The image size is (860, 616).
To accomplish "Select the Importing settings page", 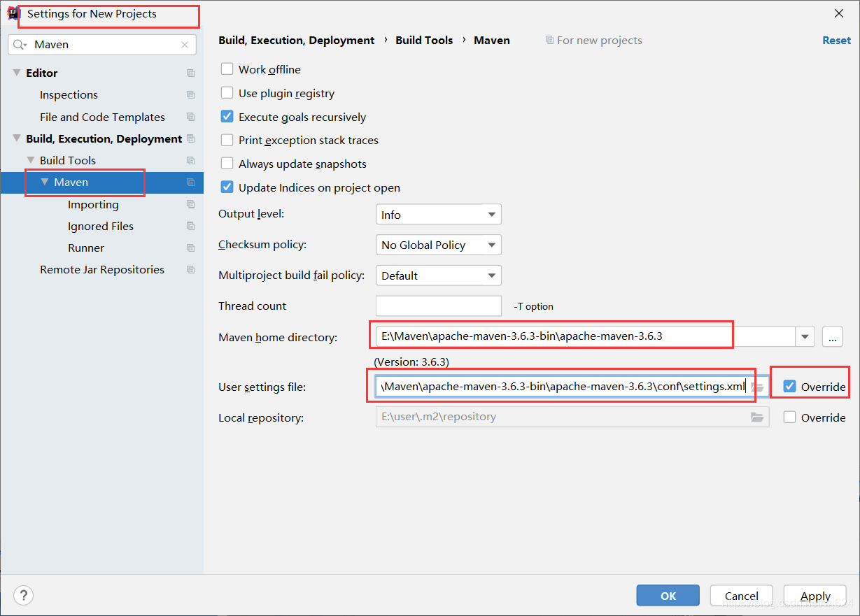I will 93,205.
